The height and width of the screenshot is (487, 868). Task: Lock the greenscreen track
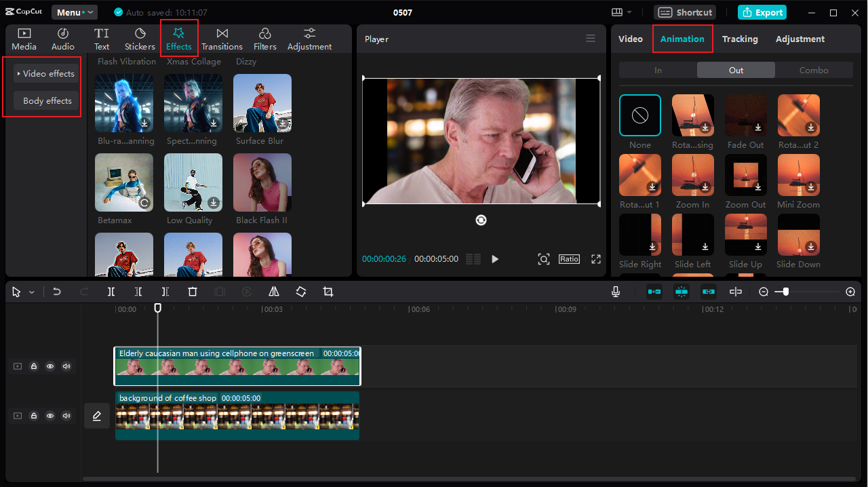(34, 366)
